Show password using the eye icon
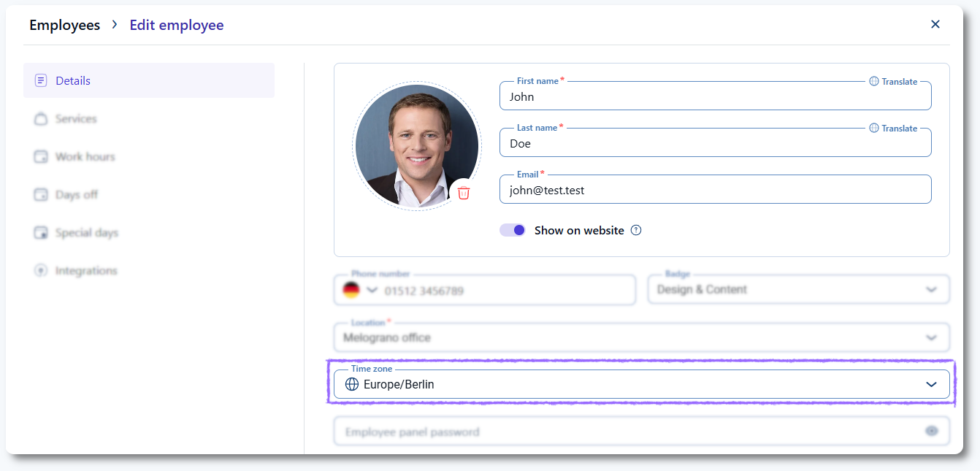The image size is (980, 471). (932, 432)
